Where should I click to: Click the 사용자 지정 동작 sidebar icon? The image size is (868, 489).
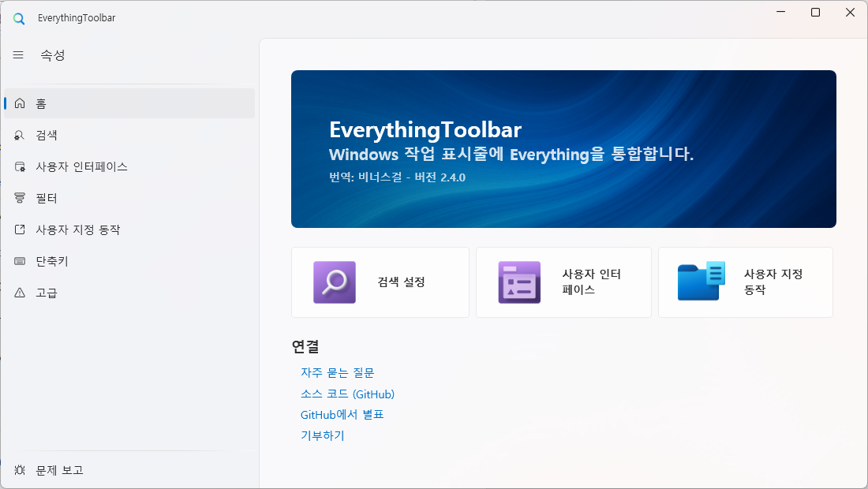(20, 230)
